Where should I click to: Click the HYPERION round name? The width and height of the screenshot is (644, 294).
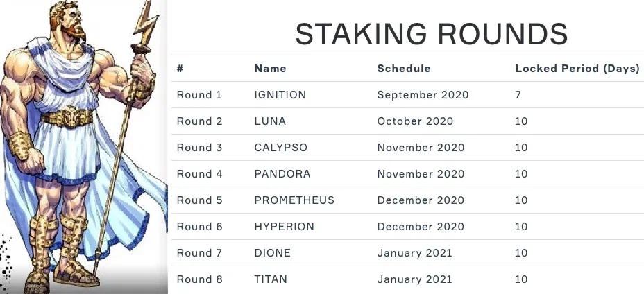click(285, 226)
